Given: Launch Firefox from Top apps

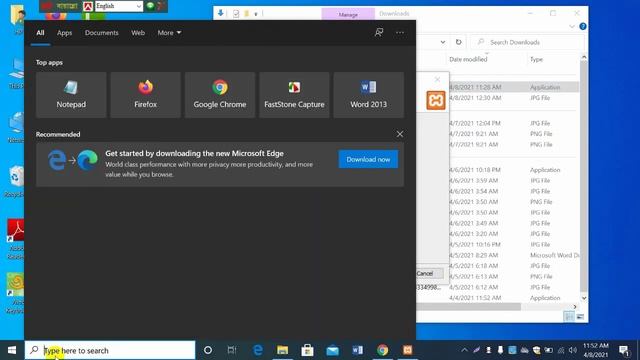Looking at the screenshot, I should pyautogui.click(x=145, y=95).
